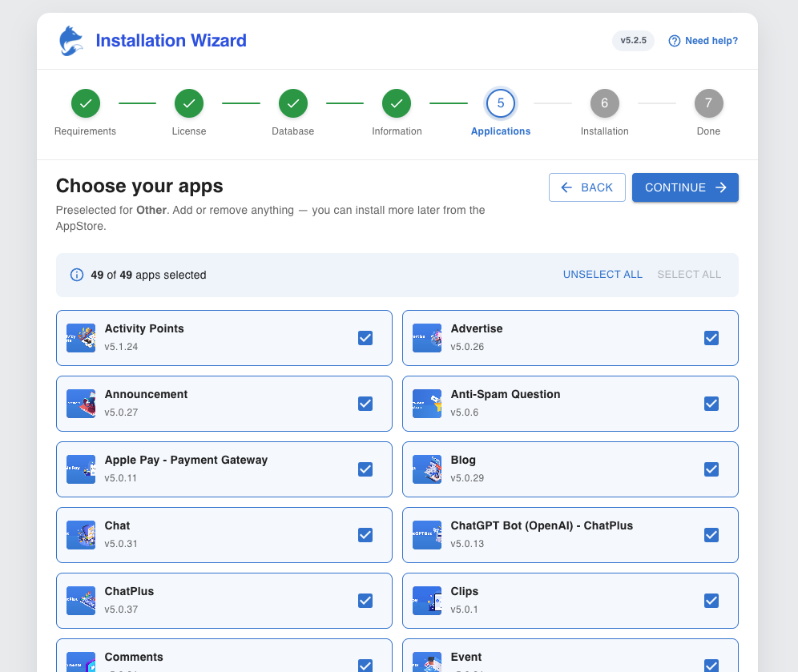Deselect Apple Pay - Payment Gateway checkbox
Image resolution: width=798 pixels, height=672 pixels.
(365, 469)
